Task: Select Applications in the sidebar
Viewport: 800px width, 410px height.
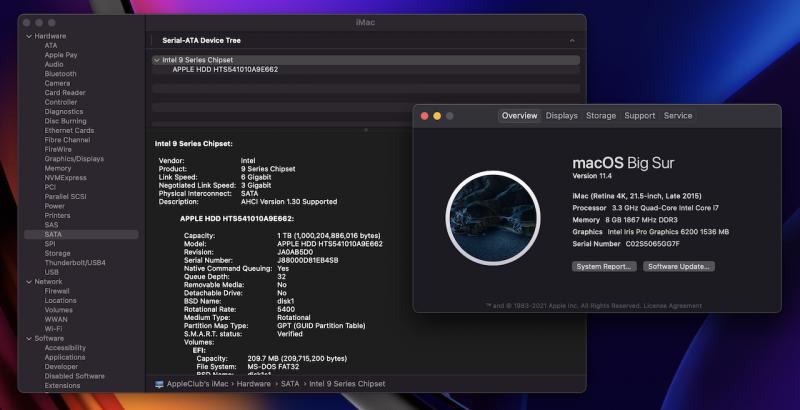Action: tap(65, 357)
